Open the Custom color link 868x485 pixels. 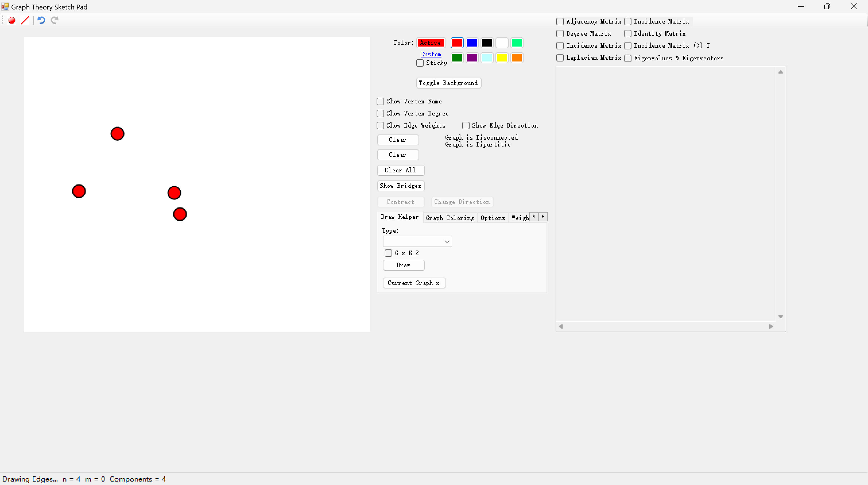click(430, 54)
